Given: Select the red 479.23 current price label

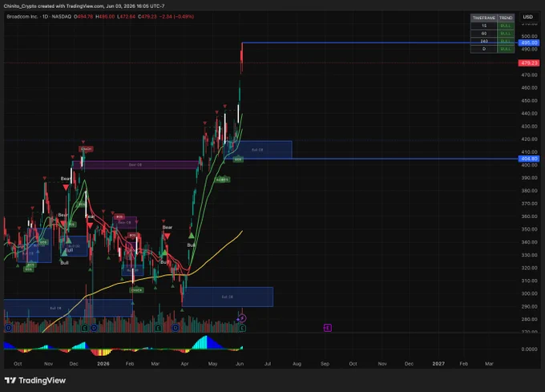Looking at the screenshot, I should 529,63.
